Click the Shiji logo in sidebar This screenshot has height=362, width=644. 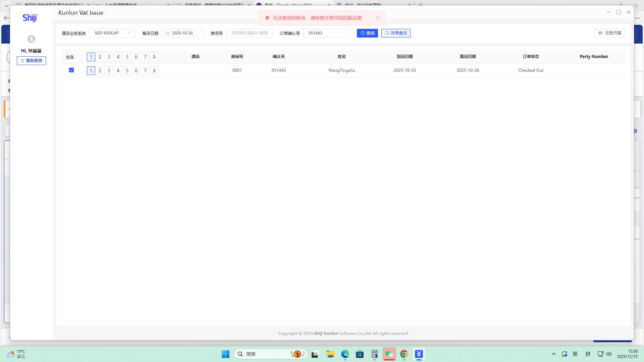(x=30, y=18)
